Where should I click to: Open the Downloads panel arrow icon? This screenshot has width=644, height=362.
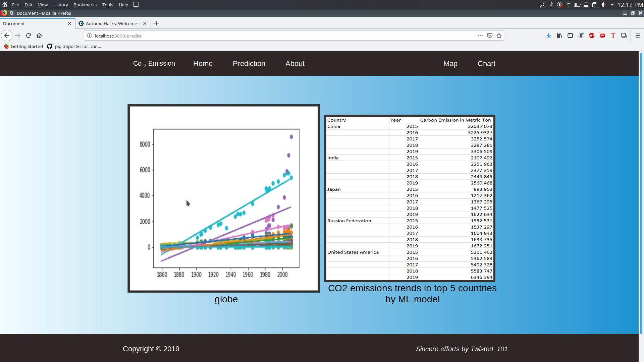pyautogui.click(x=549, y=36)
